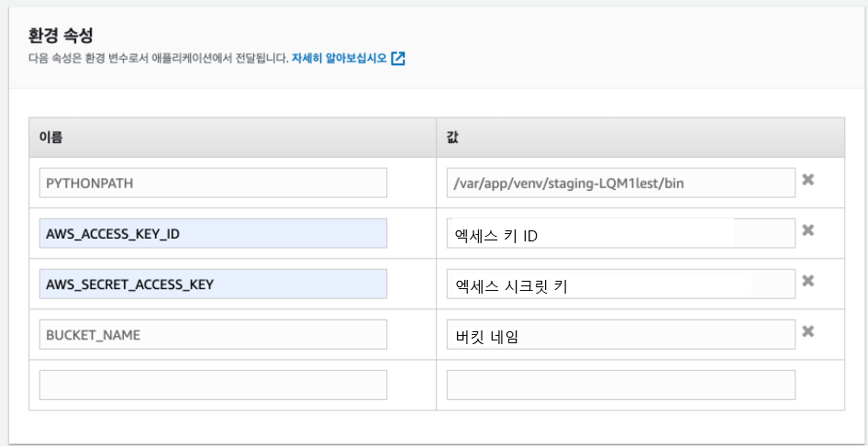Click the /var/app/venv/staging-LQM1lest/bin value field
The height and width of the screenshot is (446, 868).
coord(621,183)
